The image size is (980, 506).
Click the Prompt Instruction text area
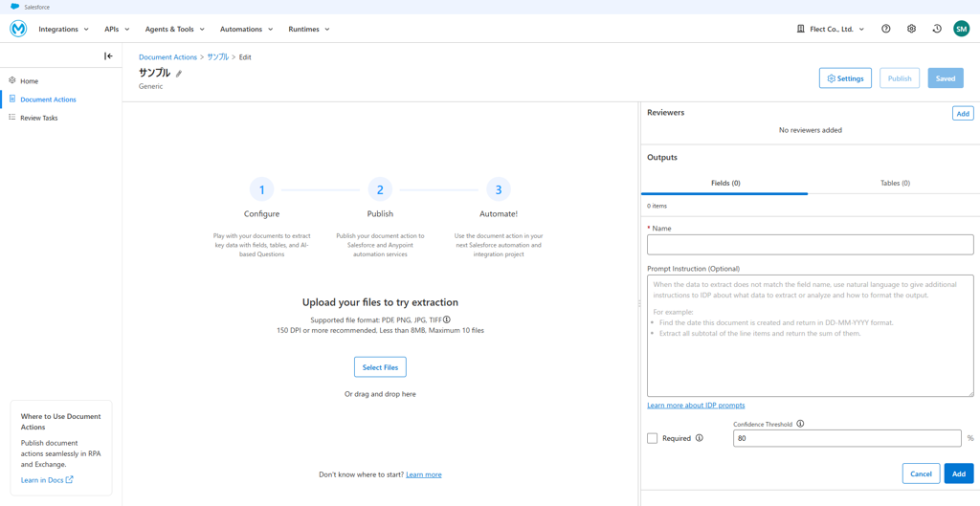click(810, 336)
